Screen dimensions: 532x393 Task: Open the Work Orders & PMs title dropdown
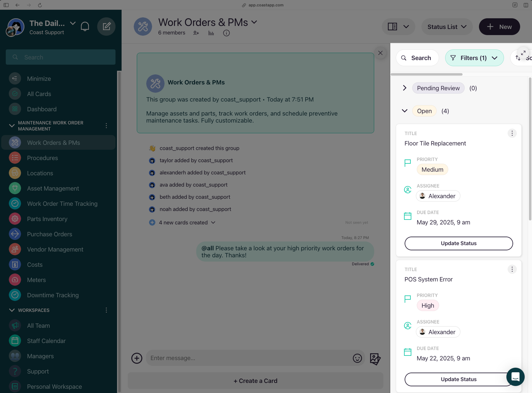click(254, 22)
